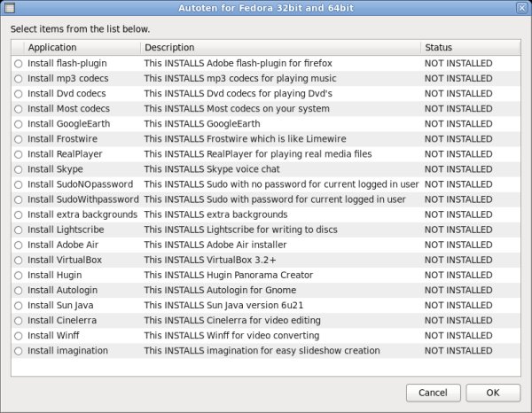Viewport: 532px width, 413px height.
Task: Pick the Install Frostwire radio button
Action: (19, 139)
